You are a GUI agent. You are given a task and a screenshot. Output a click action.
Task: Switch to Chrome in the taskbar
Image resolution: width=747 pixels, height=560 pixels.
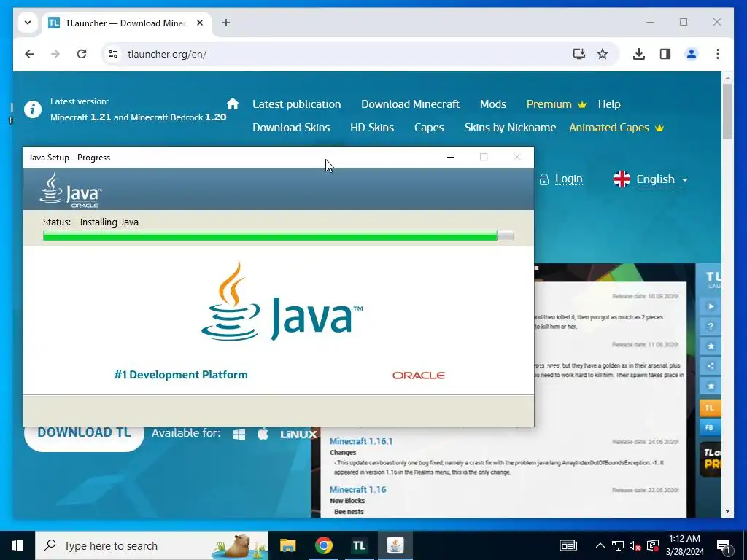coord(323,545)
